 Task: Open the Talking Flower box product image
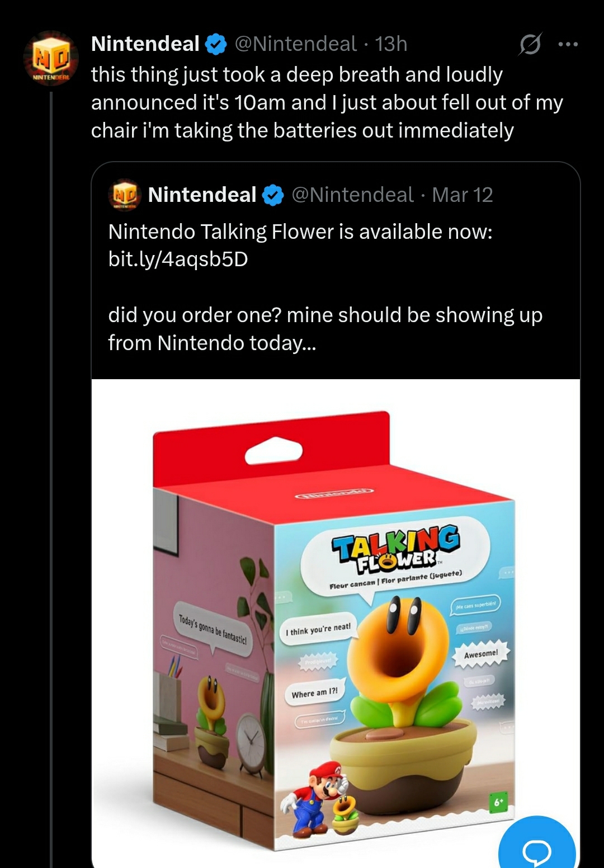tap(336, 621)
